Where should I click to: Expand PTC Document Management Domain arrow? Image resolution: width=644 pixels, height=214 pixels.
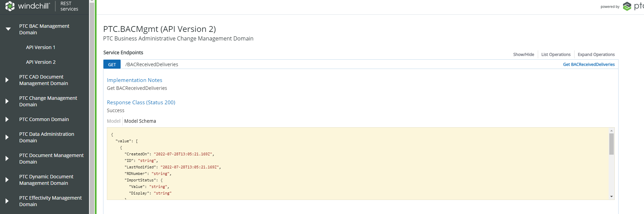pos(7,158)
